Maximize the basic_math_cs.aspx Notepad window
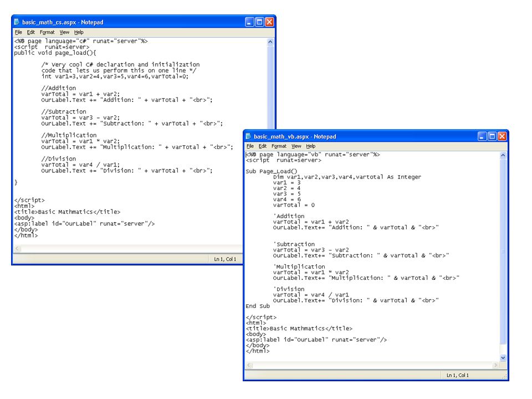 pyautogui.click(x=259, y=22)
